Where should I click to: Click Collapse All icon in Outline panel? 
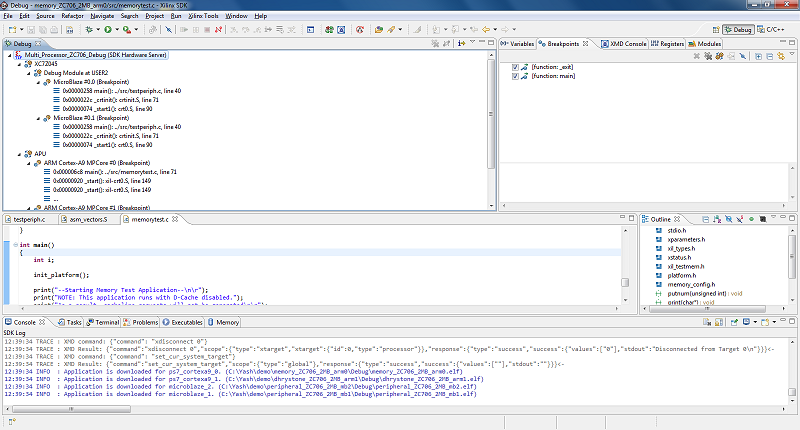(706, 219)
